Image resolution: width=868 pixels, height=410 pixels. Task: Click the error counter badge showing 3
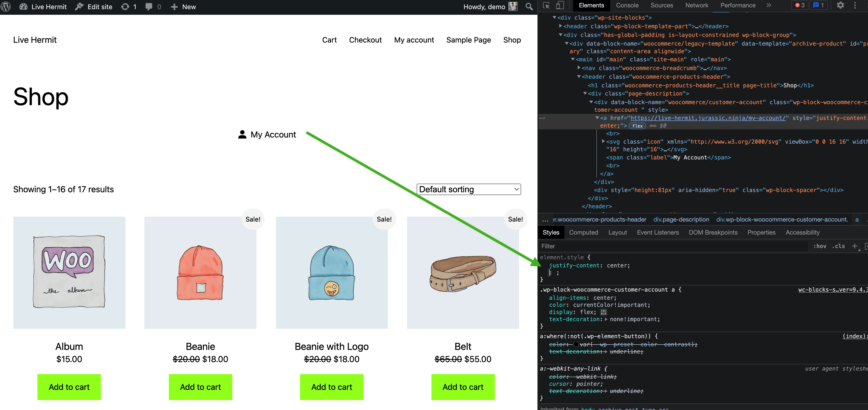[x=799, y=5]
